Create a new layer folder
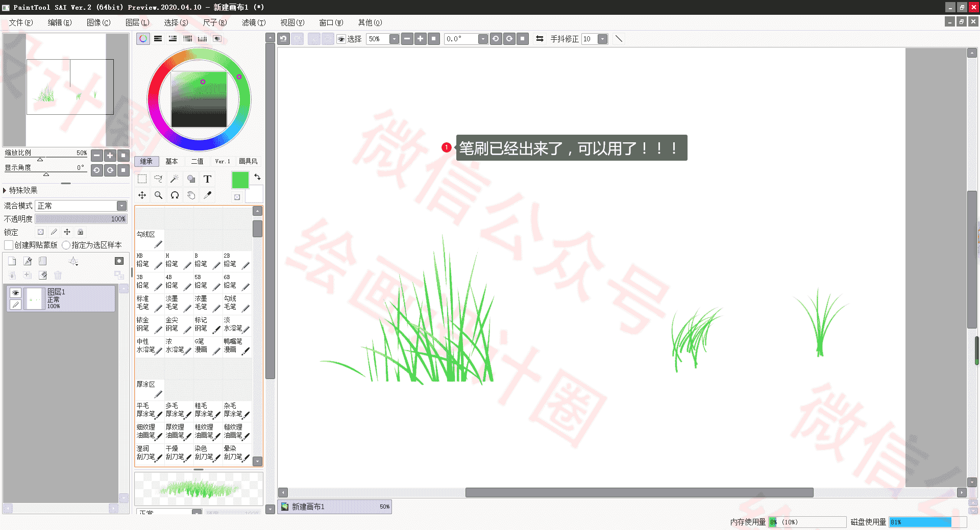The width and height of the screenshot is (980, 530). (43, 261)
